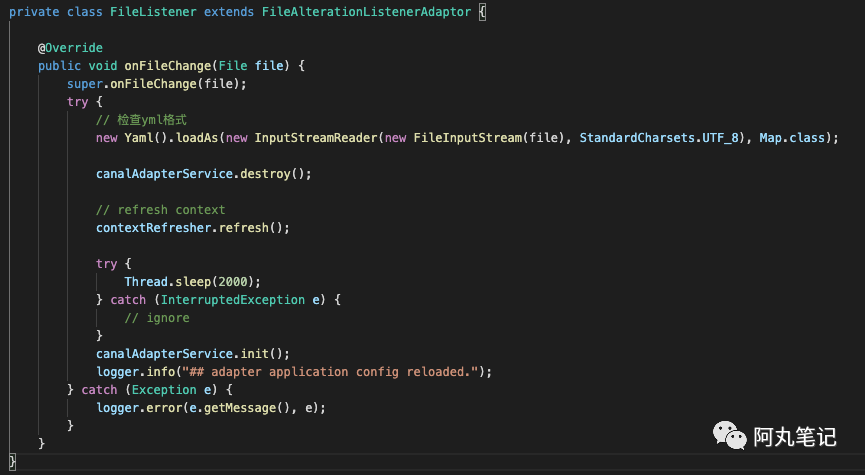This screenshot has width=865, height=475.
Task: Click catch (Exception e) clause
Action: (x=157, y=390)
